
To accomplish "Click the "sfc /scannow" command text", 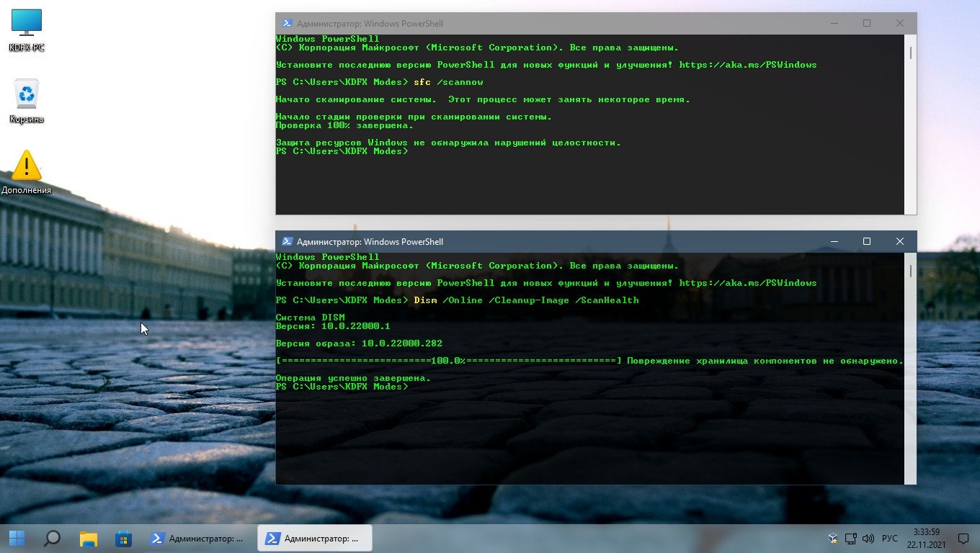I will [x=448, y=82].
